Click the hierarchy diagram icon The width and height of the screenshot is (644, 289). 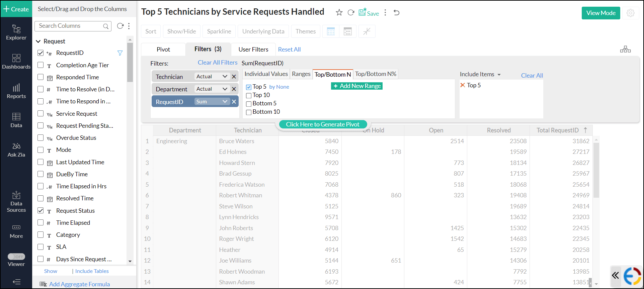[x=625, y=50]
